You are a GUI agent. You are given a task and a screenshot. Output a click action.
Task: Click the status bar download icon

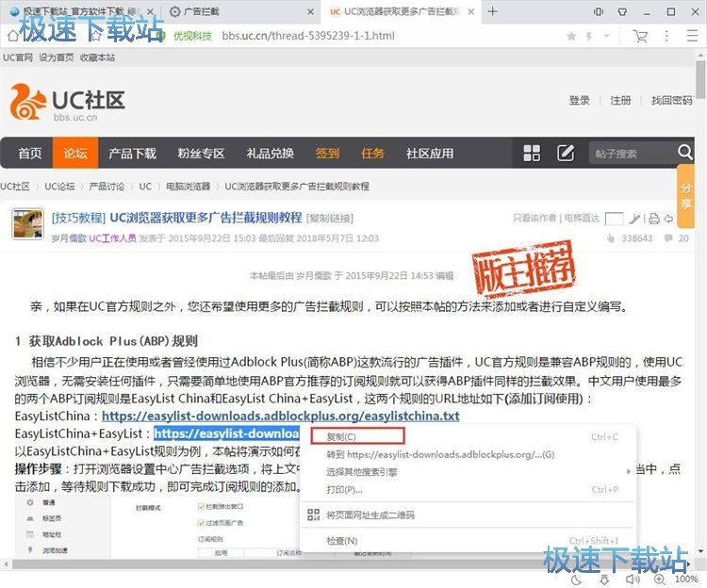pyautogui.click(x=604, y=580)
